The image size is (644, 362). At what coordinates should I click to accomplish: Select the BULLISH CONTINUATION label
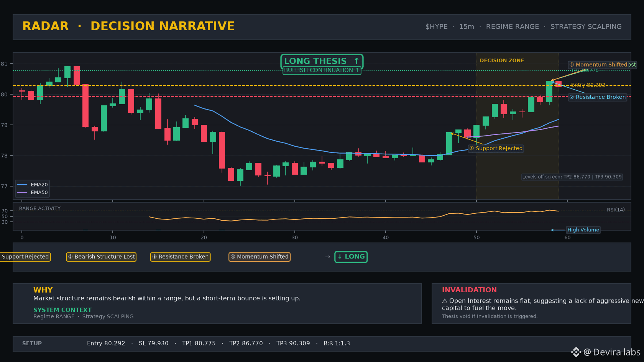click(322, 70)
